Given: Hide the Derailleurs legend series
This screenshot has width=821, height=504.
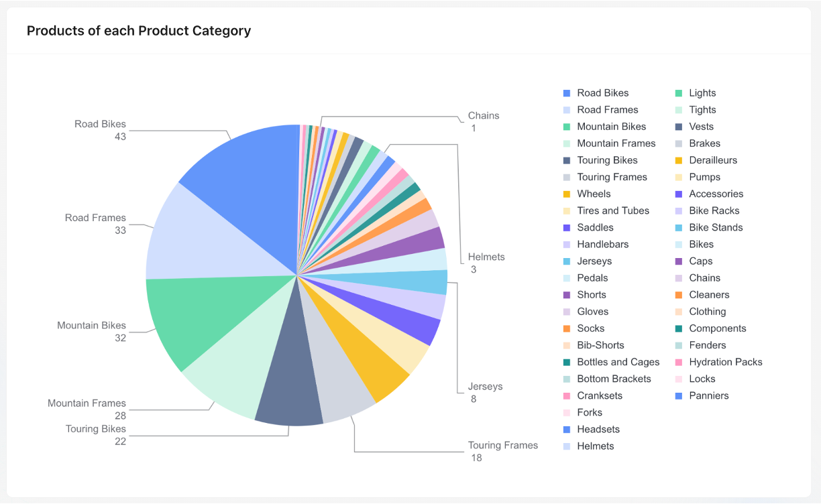Looking at the screenshot, I should [712, 160].
